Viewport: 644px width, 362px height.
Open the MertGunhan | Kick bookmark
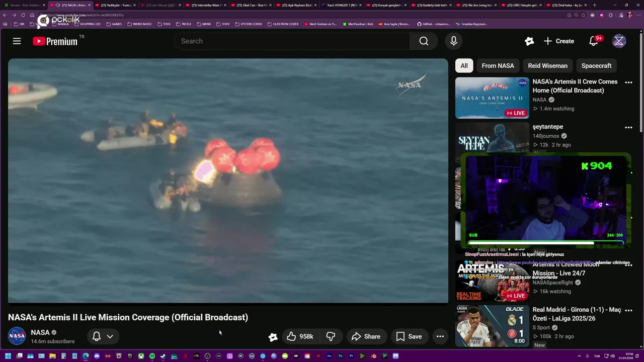tap(358, 24)
